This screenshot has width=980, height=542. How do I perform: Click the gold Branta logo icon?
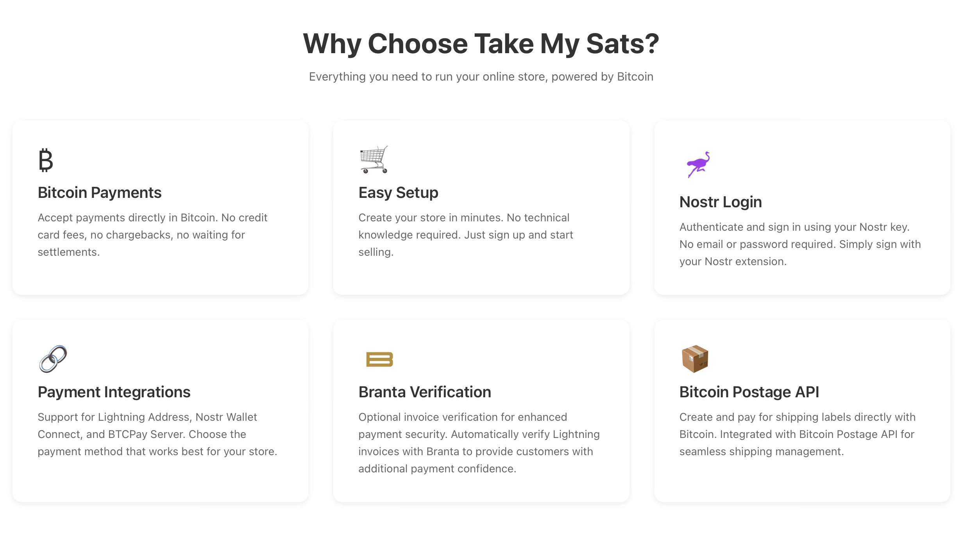(379, 359)
